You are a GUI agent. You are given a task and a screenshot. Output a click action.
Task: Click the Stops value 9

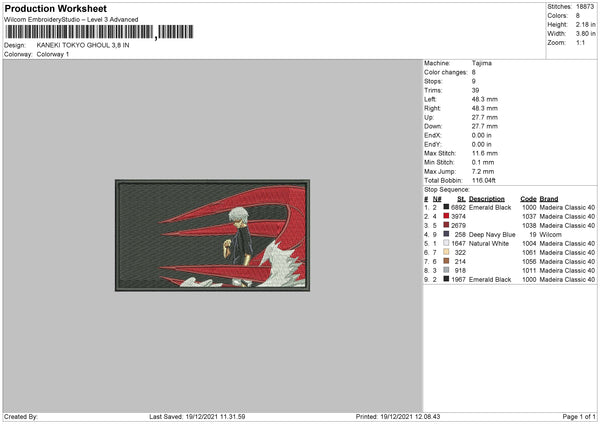(474, 81)
